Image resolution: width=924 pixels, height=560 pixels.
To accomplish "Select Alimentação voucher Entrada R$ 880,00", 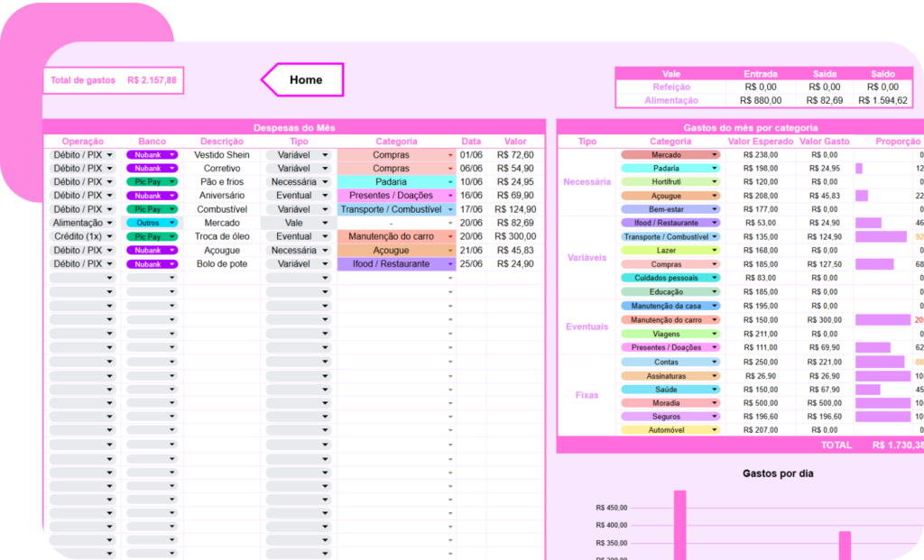I will tap(761, 101).
